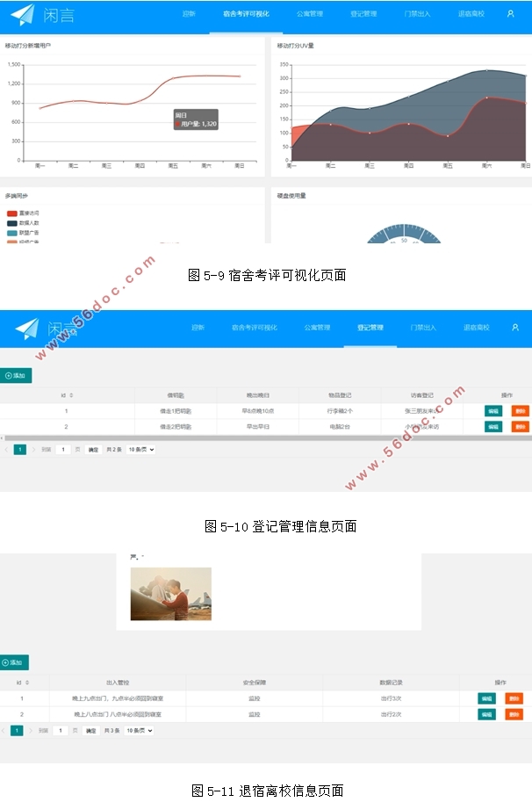Click page number field beside 共2条
This screenshot has width=532, height=802.
coord(62,450)
